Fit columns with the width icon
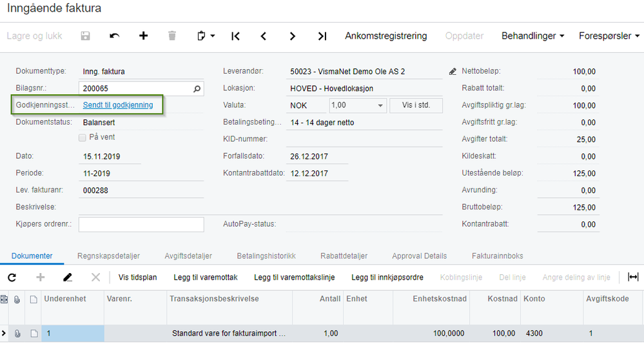 633,277
